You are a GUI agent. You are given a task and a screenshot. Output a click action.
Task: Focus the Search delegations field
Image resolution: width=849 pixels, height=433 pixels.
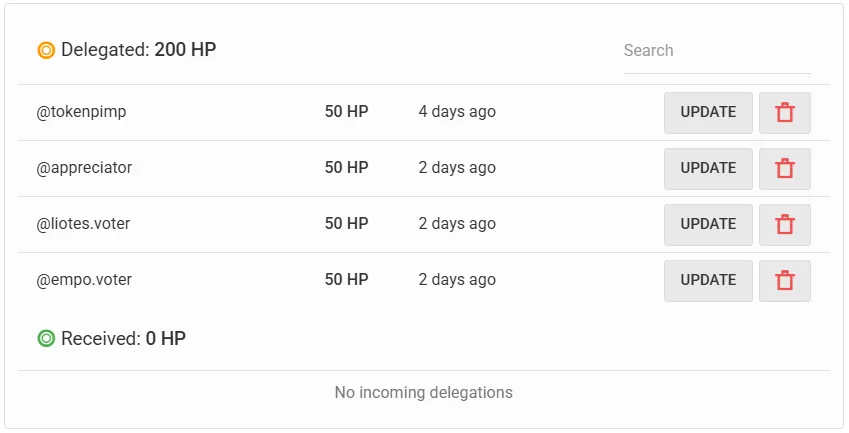click(717, 51)
